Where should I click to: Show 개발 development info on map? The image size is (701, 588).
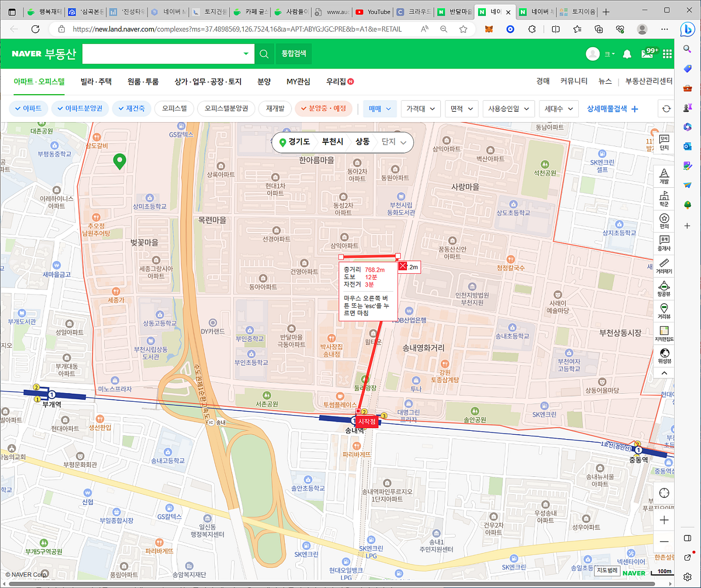(x=664, y=176)
